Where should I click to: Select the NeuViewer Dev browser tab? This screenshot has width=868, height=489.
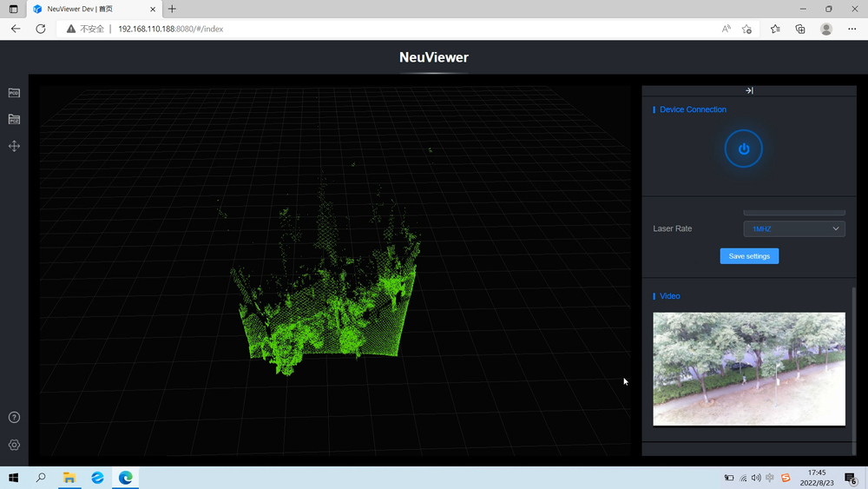(93, 9)
